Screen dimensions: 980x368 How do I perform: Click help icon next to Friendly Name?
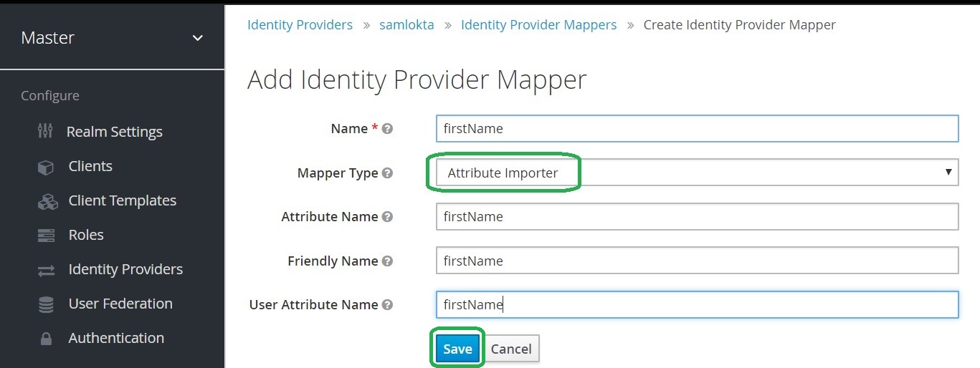pyautogui.click(x=387, y=261)
